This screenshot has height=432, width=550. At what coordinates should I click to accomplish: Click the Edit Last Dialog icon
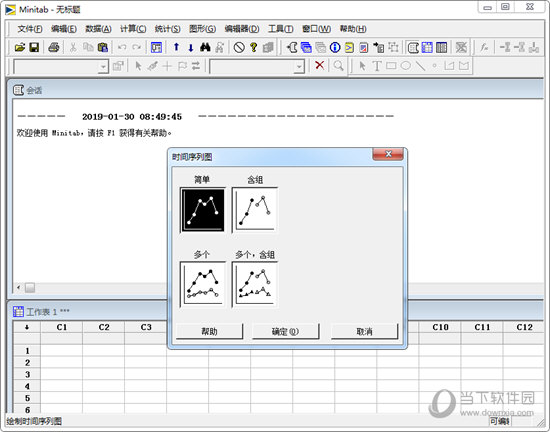(156, 47)
